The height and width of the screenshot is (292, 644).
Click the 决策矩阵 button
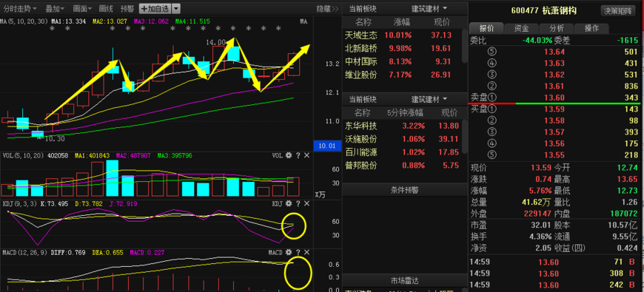(x=617, y=11)
